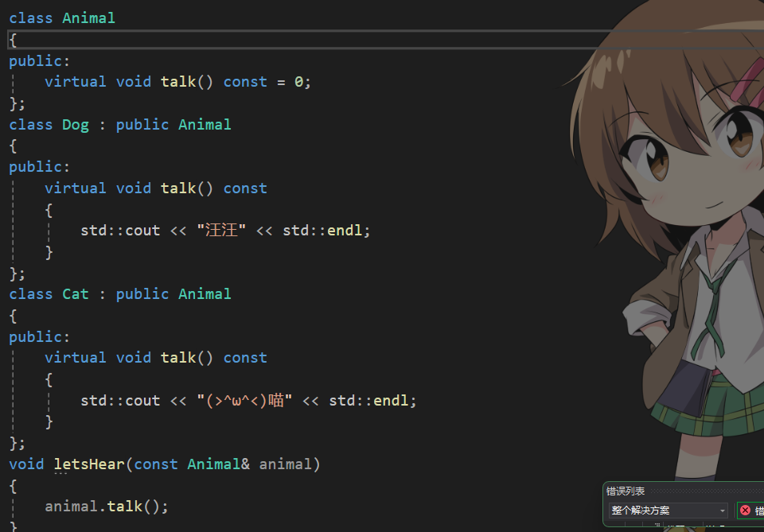
Task: Place cursor on highlighted opening brace line
Action: [x=385, y=40]
